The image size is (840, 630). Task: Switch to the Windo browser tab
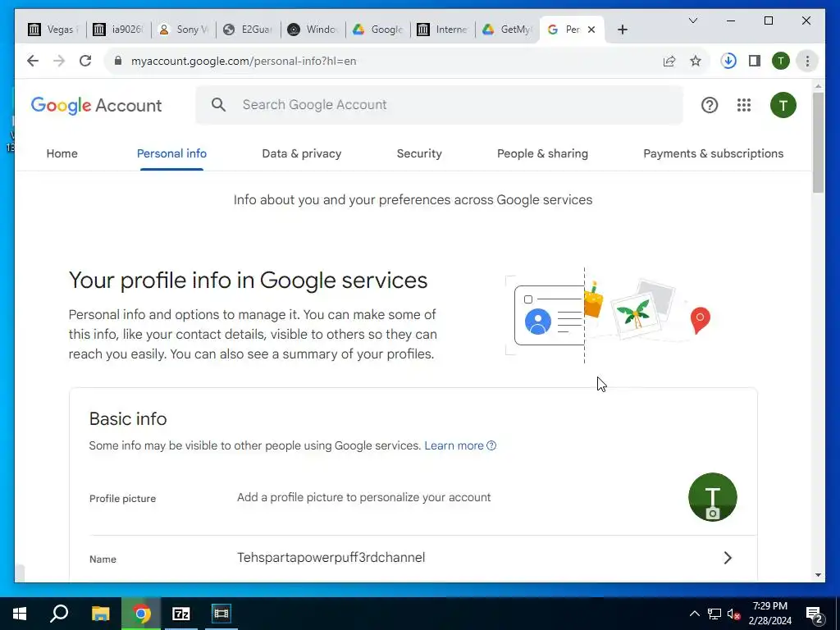coord(313,30)
